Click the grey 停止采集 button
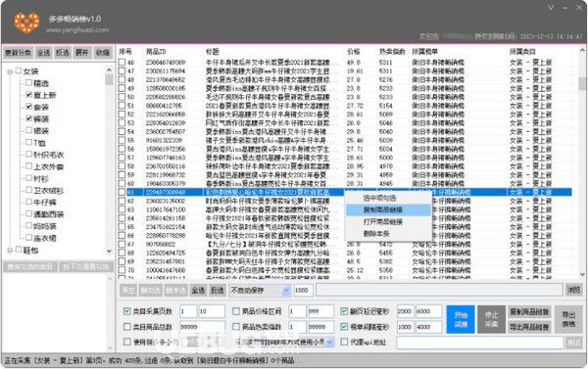Image resolution: width=588 pixels, height=369 pixels. coord(491,319)
